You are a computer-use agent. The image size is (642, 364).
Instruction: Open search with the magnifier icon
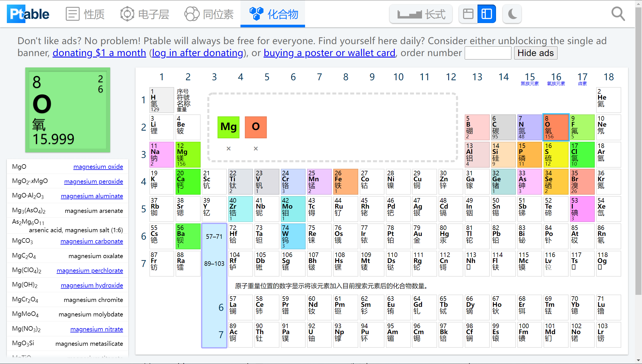click(618, 13)
